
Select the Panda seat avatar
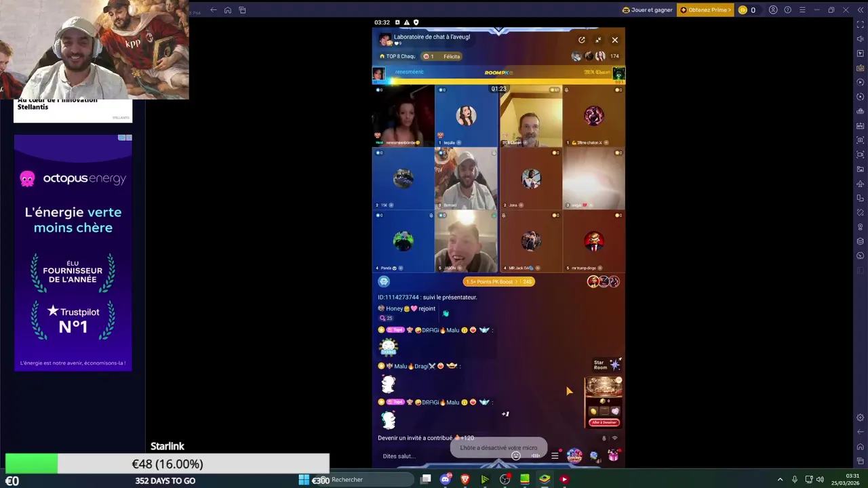point(403,241)
